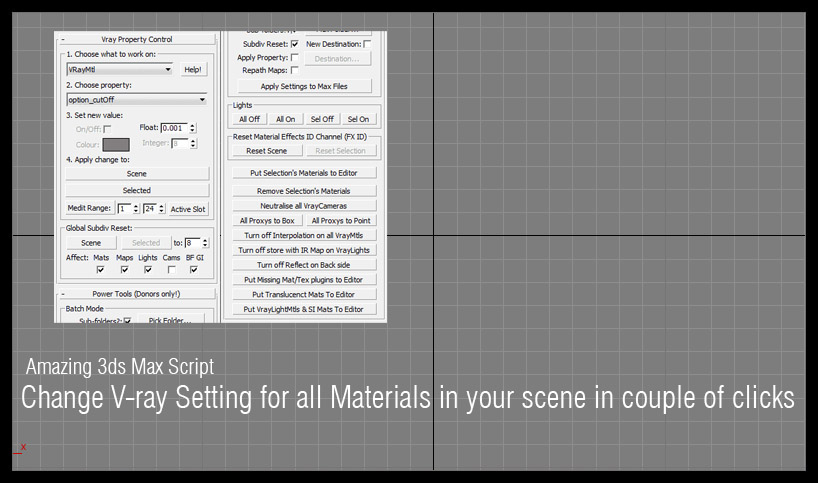Click the subdiv 'to' spinner arrows
Screen dimensions: 818x483
[205, 243]
